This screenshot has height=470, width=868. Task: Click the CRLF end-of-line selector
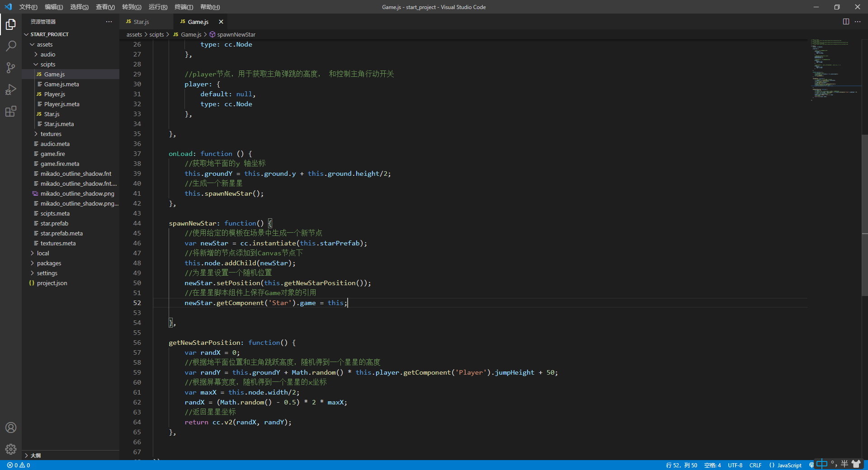tap(755, 465)
